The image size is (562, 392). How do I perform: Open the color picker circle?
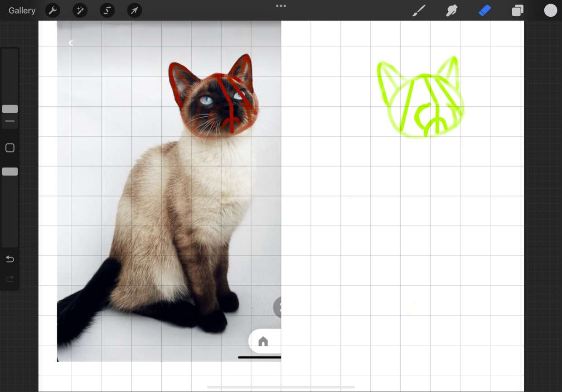click(x=550, y=10)
